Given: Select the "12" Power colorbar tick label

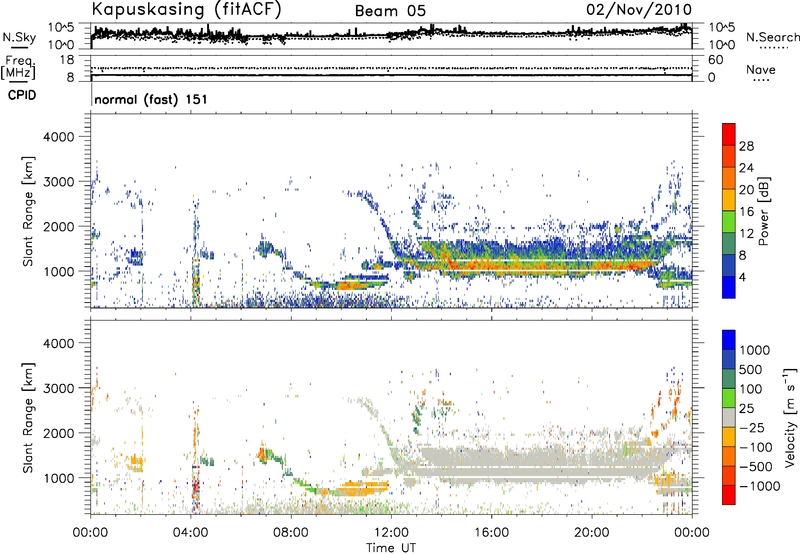Looking at the screenshot, I should coord(746,233).
